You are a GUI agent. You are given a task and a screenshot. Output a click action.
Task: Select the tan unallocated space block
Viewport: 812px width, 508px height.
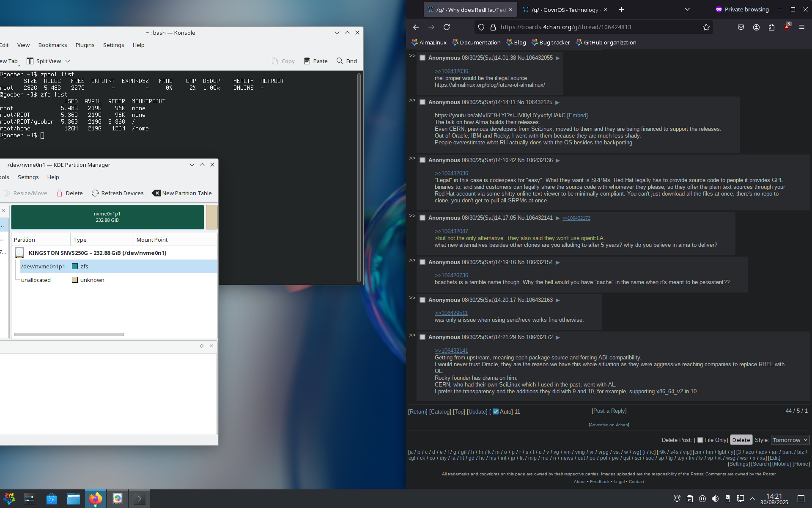pyautogui.click(x=211, y=217)
